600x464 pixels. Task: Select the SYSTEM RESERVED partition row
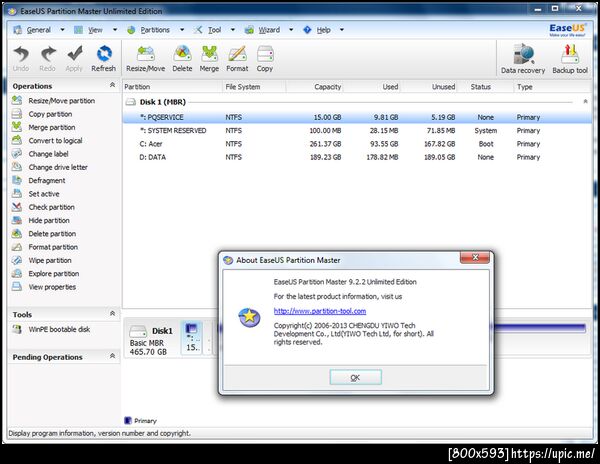click(x=357, y=131)
